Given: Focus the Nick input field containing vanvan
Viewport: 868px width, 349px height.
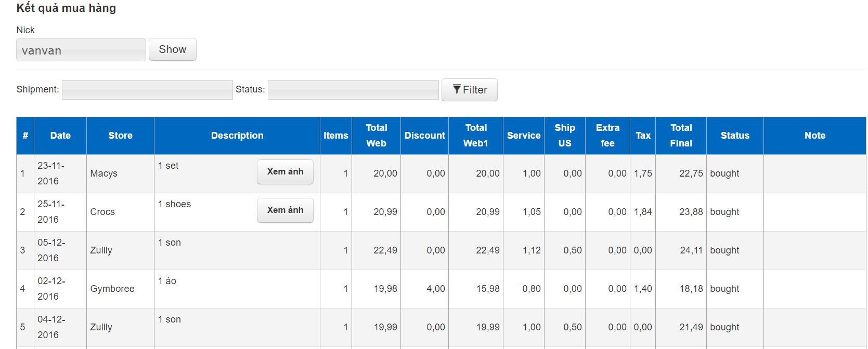Looking at the screenshot, I should pyautogui.click(x=81, y=50).
